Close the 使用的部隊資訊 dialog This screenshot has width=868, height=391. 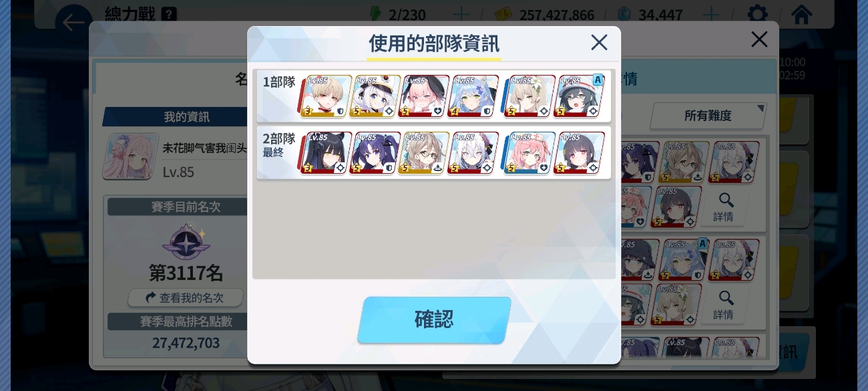click(599, 43)
